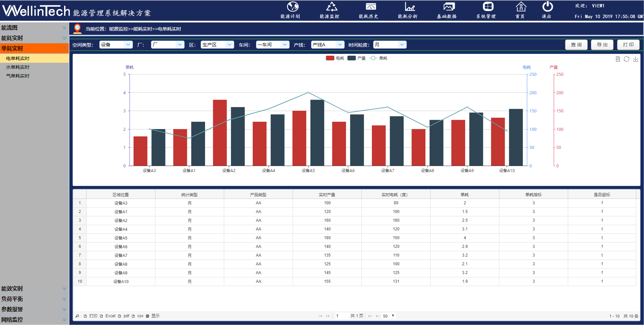Click the 退出 power icon
The width and height of the screenshot is (644, 325).
[547, 7]
